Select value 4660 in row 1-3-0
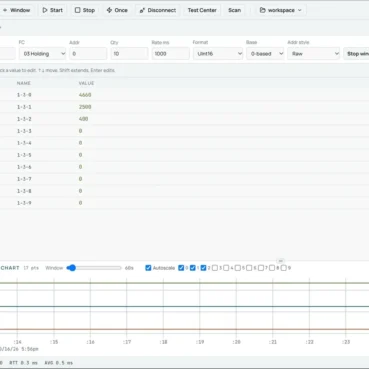Viewport: 369px width, 369px height. click(x=85, y=95)
